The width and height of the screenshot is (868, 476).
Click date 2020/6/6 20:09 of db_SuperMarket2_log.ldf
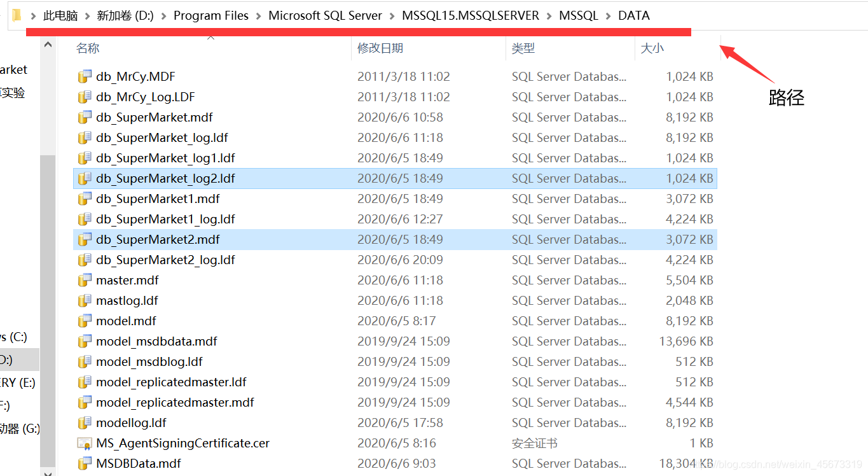401,260
